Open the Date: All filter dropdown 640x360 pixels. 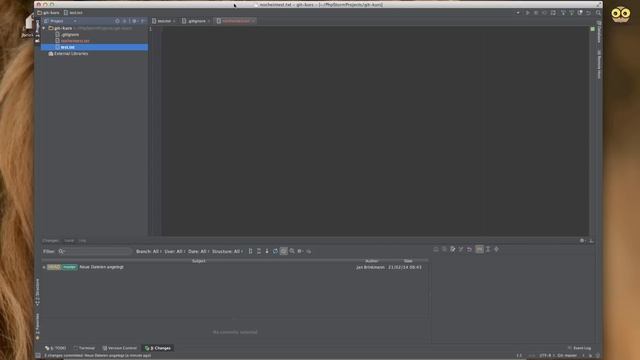pos(198,251)
